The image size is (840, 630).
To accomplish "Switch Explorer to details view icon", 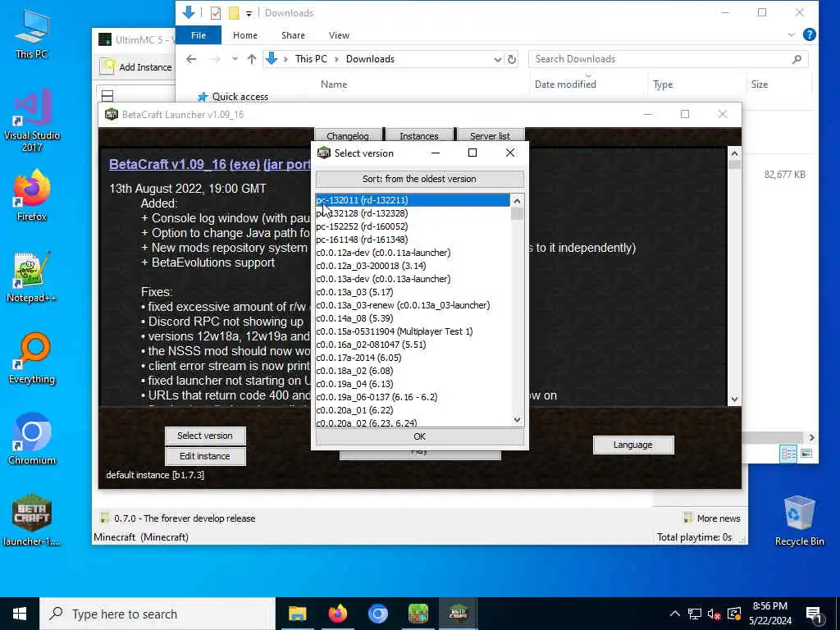I will [x=788, y=454].
